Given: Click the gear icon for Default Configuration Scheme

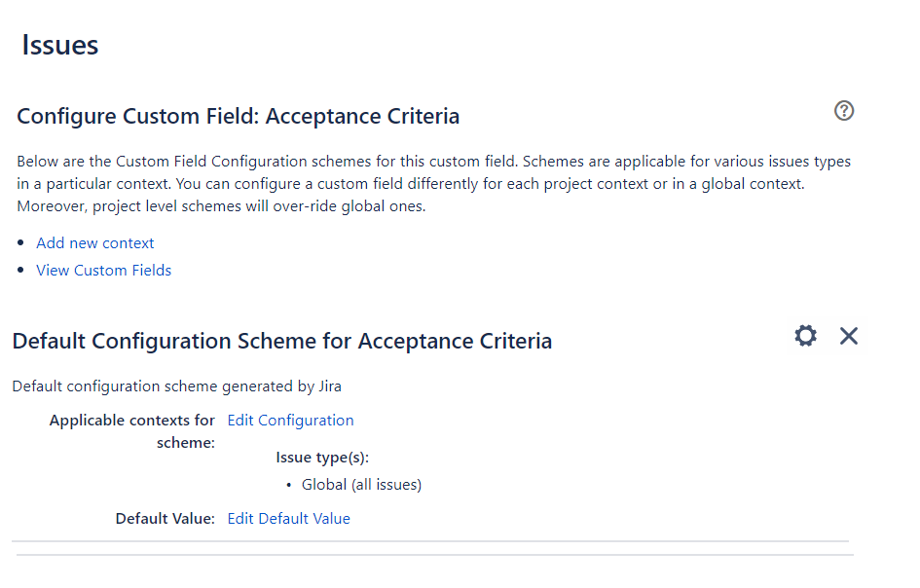Looking at the screenshot, I should (x=805, y=336).
